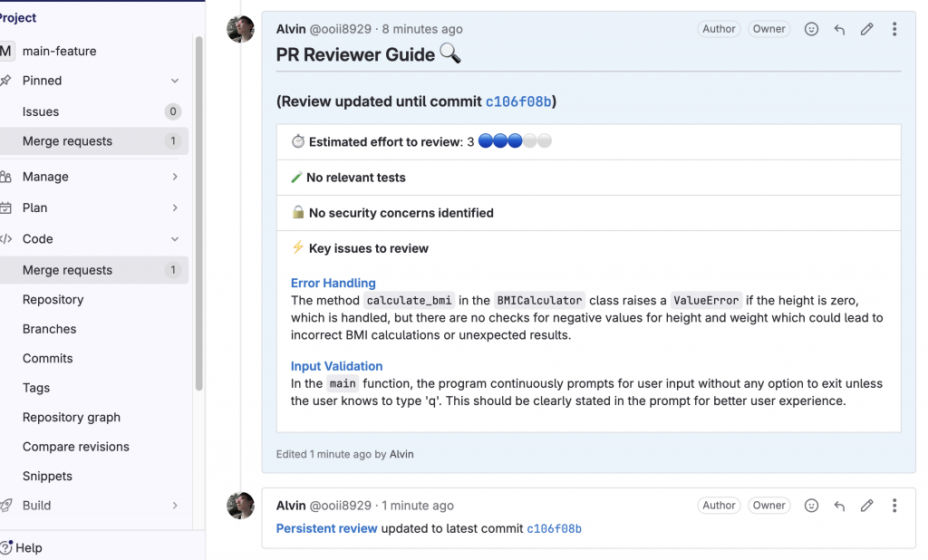Click the Manage users icon
928x560 pixels.
6,177
